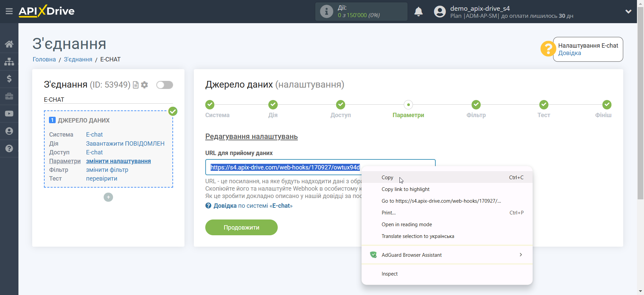Image resolution: width=644 pixels, height=295 pixels.
Task: Select Open in reading mode
Action: click(447, 225)
